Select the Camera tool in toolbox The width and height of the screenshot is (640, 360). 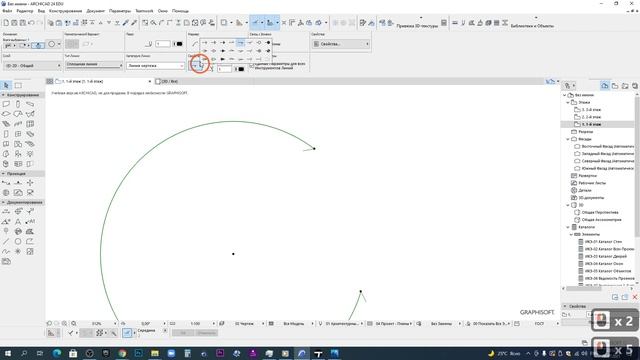[x=30, y=193]
